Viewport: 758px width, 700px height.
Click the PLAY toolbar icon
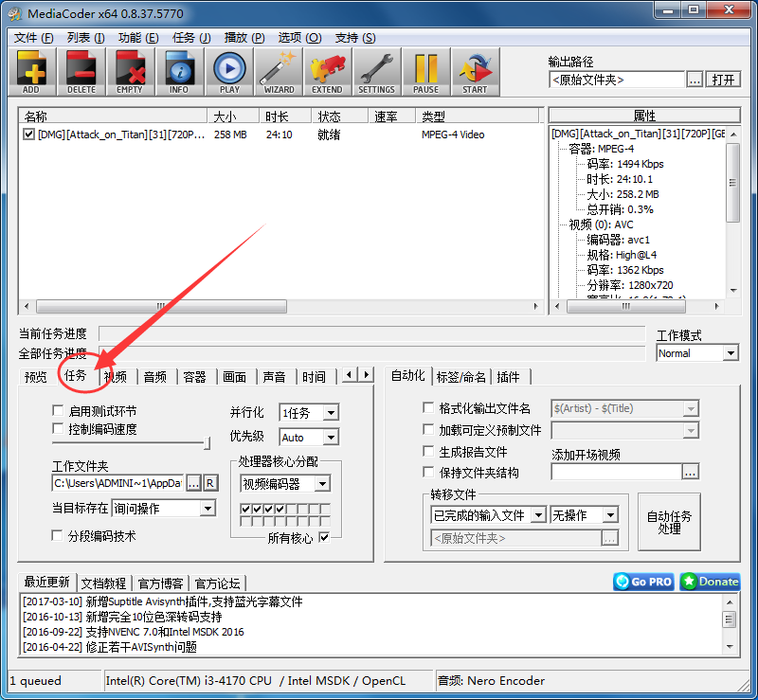click(228, 71)
